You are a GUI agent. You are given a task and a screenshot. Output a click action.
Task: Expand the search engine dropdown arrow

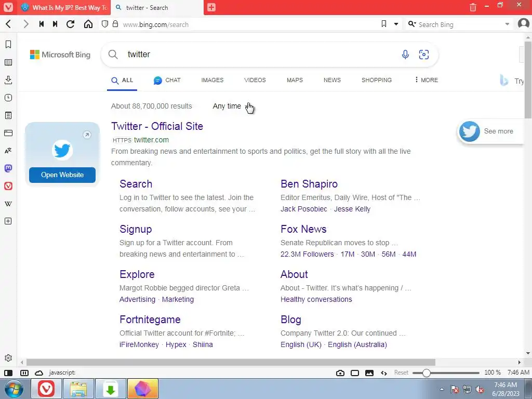point(507,24)
